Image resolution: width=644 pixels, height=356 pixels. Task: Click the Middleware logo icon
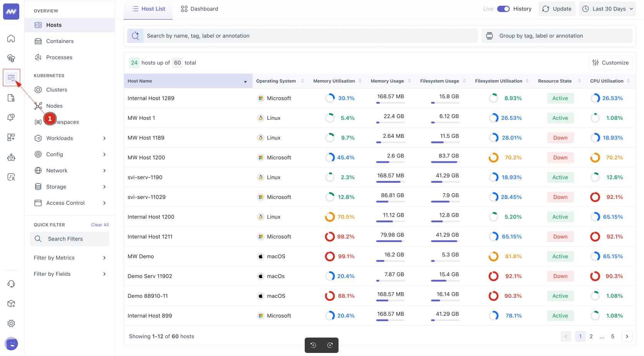[x=11, y=11]
